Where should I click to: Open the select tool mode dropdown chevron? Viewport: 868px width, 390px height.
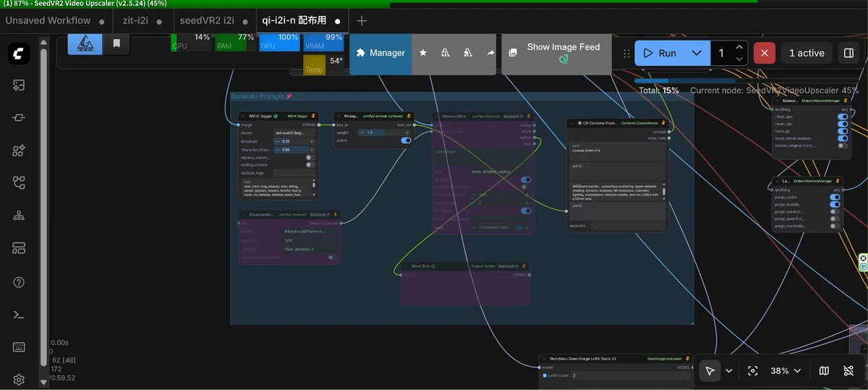click(x=729, y=370)
